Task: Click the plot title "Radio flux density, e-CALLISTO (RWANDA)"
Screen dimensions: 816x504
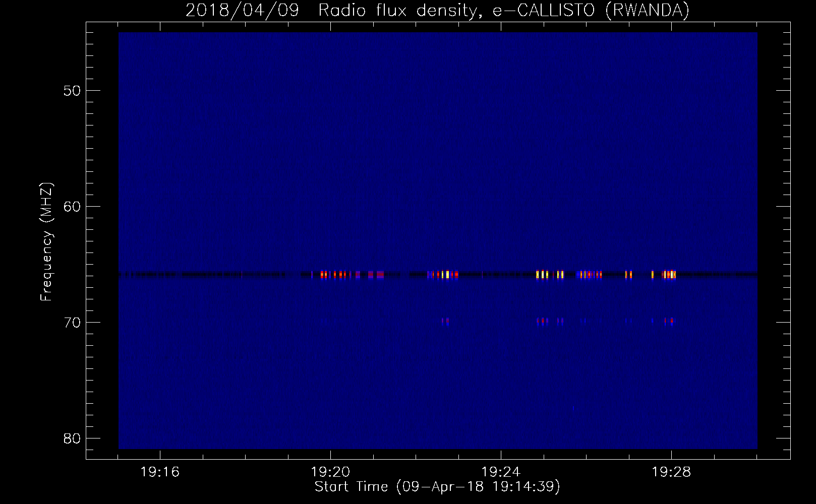Action: (x=504, y=11)
